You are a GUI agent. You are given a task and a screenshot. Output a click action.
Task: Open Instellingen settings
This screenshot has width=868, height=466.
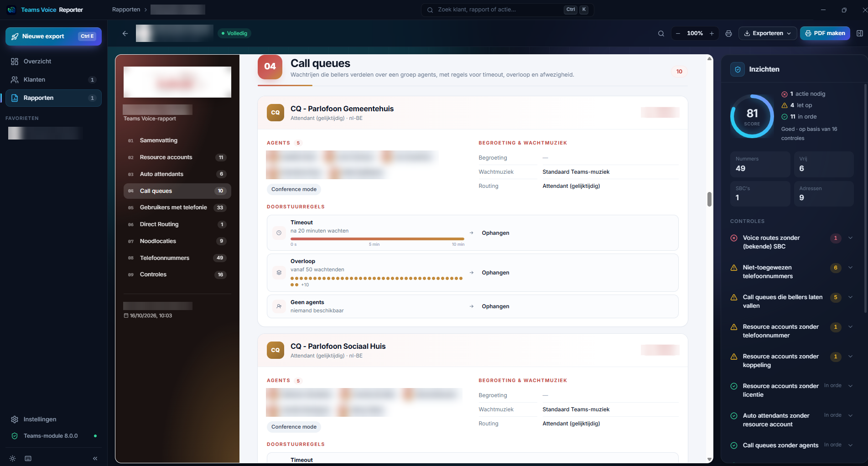53,419
